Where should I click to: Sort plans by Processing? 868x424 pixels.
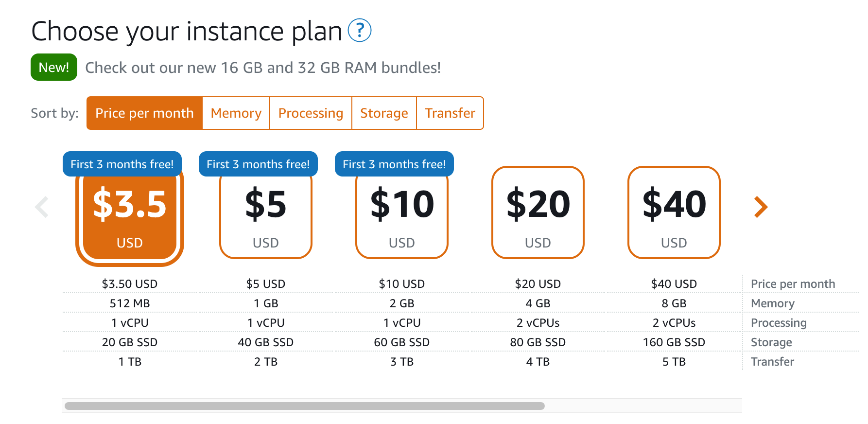311,113
